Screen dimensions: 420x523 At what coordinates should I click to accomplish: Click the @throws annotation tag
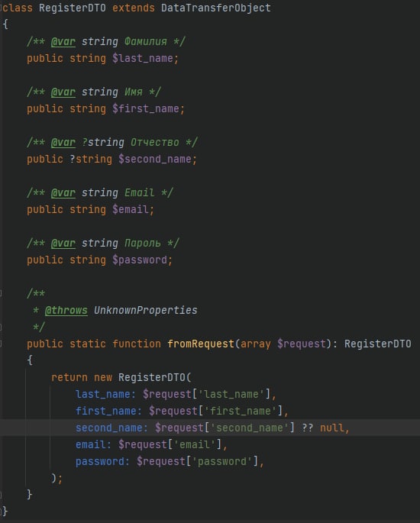(66, 310)
